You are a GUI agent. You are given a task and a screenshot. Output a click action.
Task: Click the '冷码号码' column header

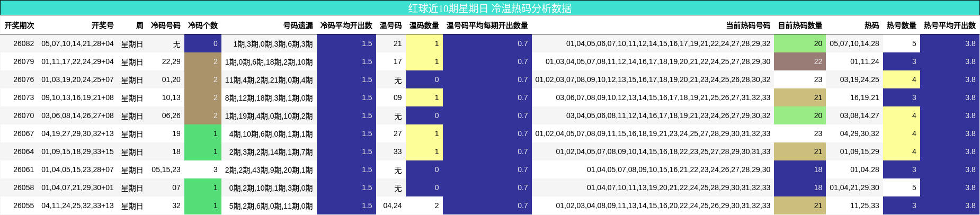pyautogui.click(x=166, y=25)
